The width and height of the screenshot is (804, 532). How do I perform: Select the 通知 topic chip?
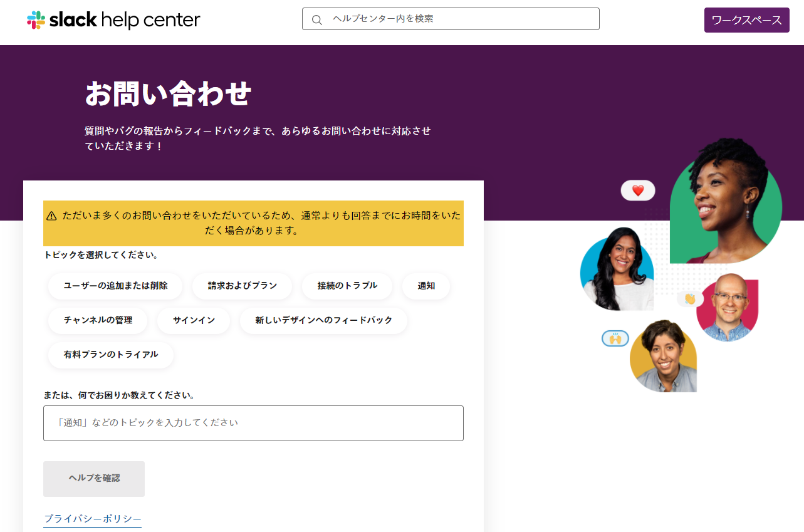426,286
